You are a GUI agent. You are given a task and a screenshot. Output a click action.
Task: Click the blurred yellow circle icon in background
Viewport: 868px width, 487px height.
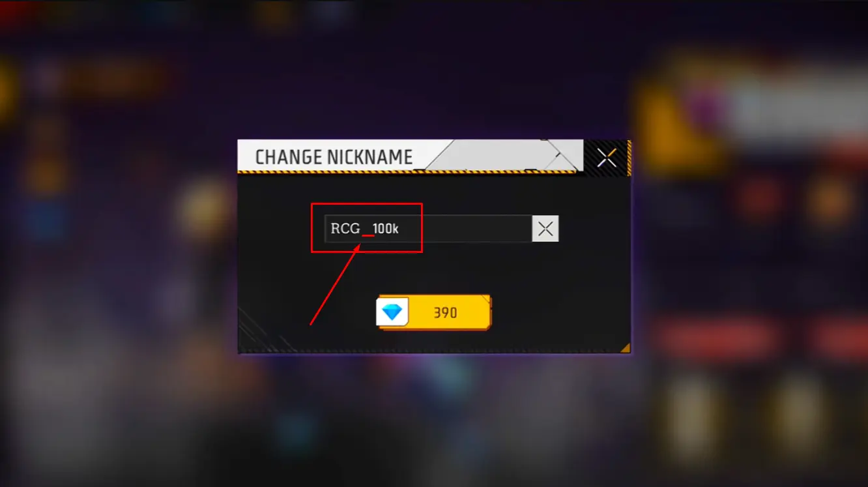click(x=207, y=207)
